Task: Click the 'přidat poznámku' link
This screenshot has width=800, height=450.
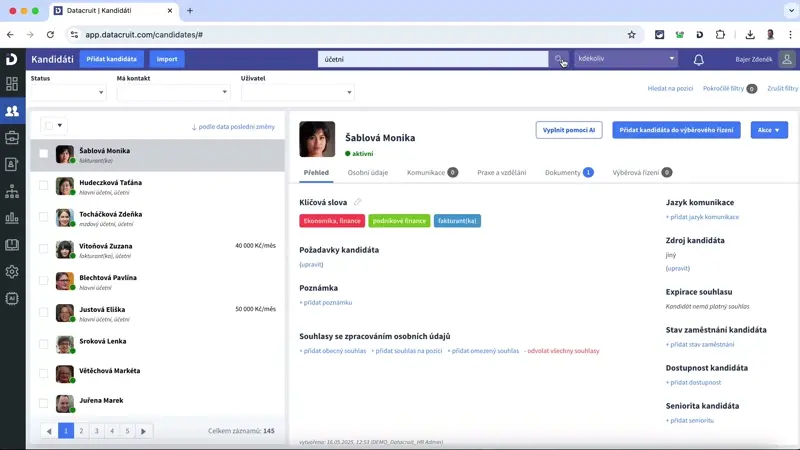Action: point(325,302)
